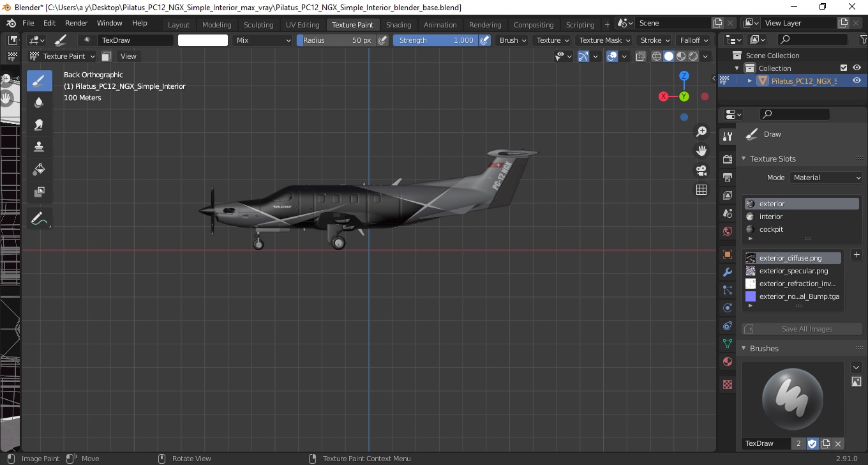Hide Pilatus_PC12_NGX object eye icon

[x=857, y=80]
